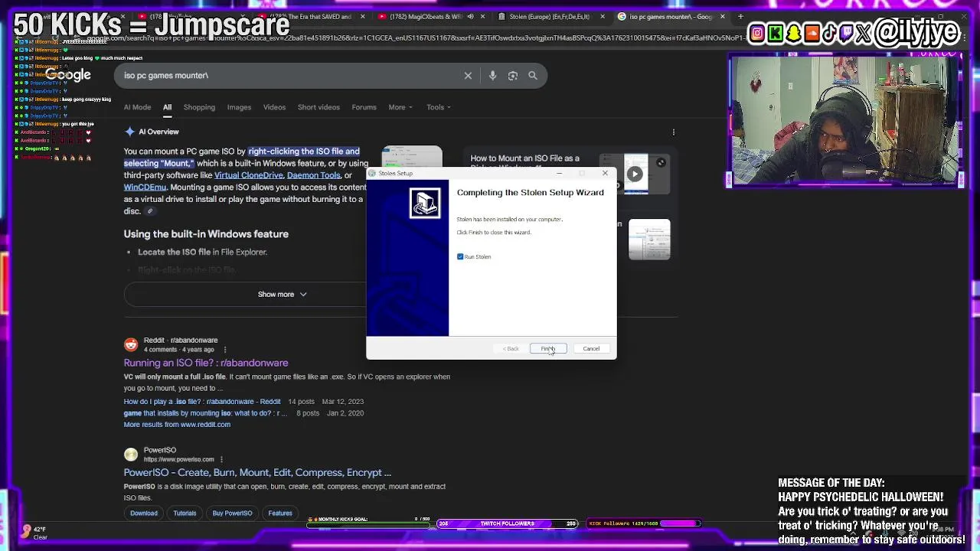Click the PowerISO Tutorials chip
Viewport: 980px width, 551px height.
pos(185,514)
